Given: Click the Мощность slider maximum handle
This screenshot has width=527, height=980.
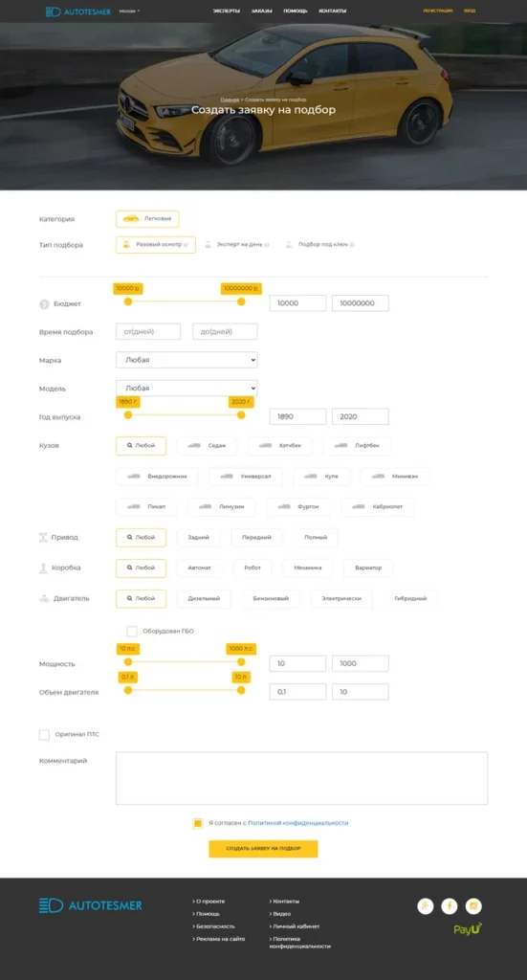Looking at the screenshot, I should coord(241,662).
